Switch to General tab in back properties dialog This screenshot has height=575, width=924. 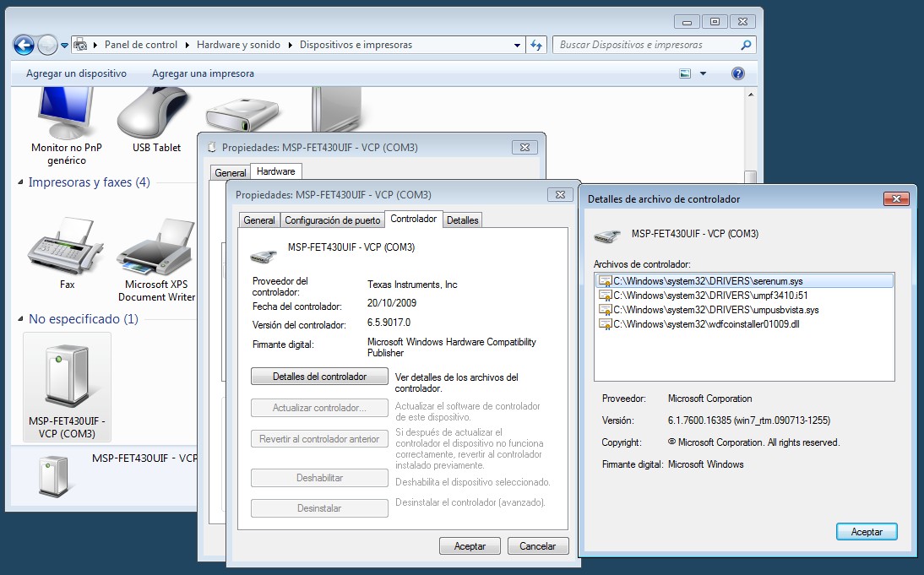pos(231,172)
